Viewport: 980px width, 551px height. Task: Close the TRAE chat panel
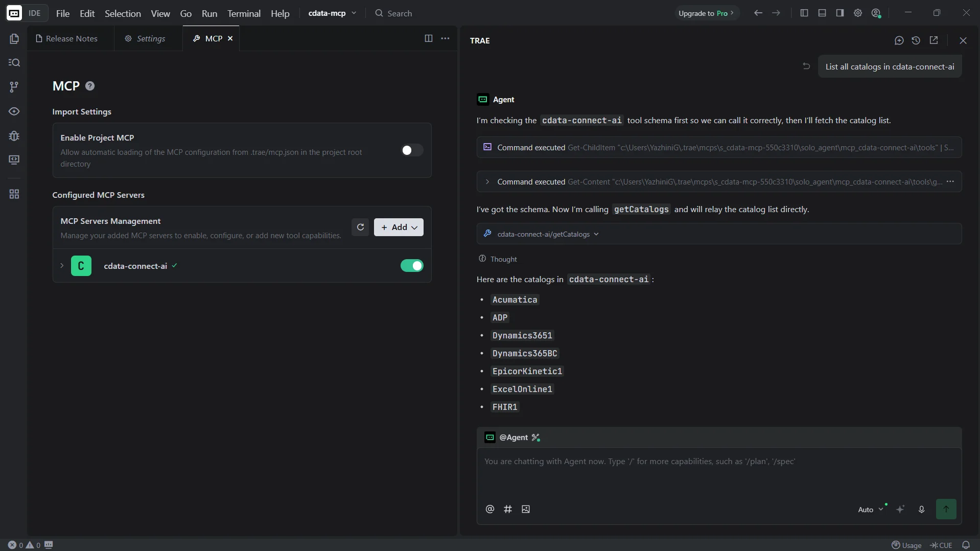963,40
